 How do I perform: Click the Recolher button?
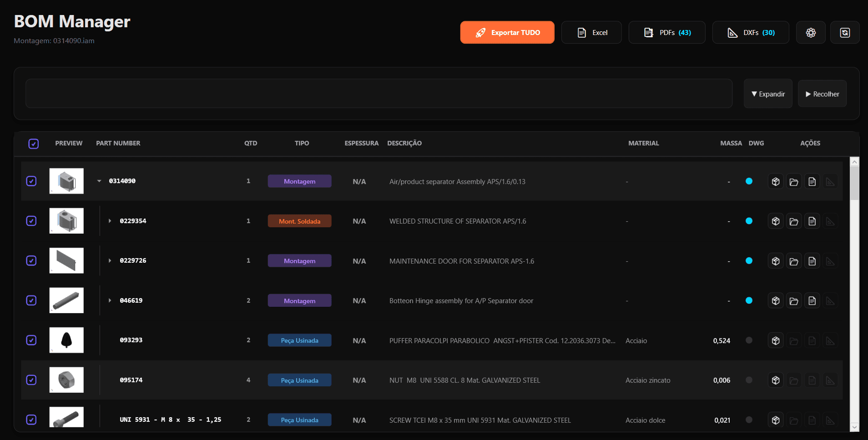(822, 94)
